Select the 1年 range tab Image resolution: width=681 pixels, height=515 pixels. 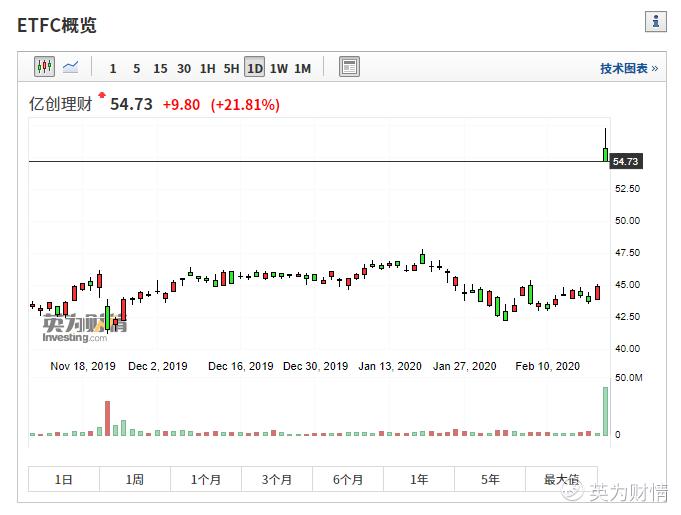coord(419,479)
